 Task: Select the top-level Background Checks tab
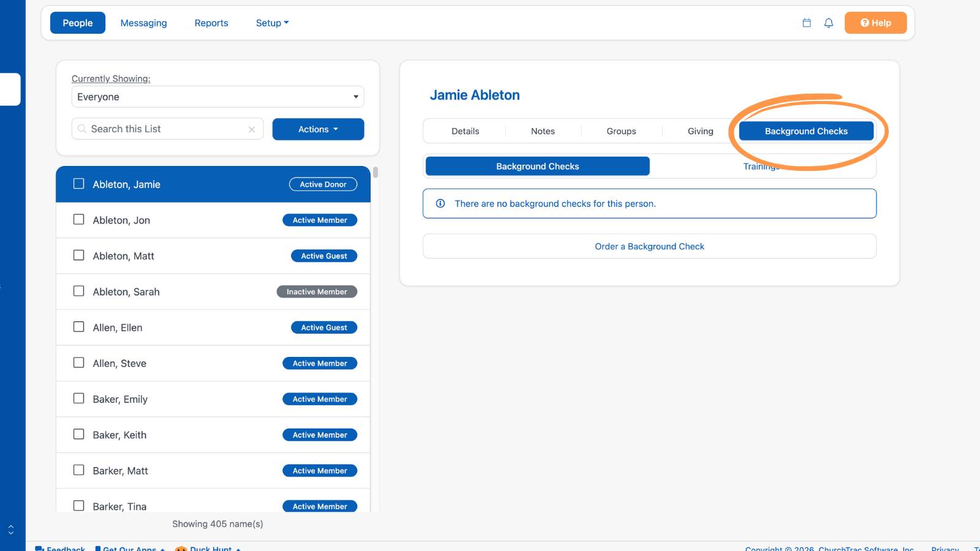(806, 131)
